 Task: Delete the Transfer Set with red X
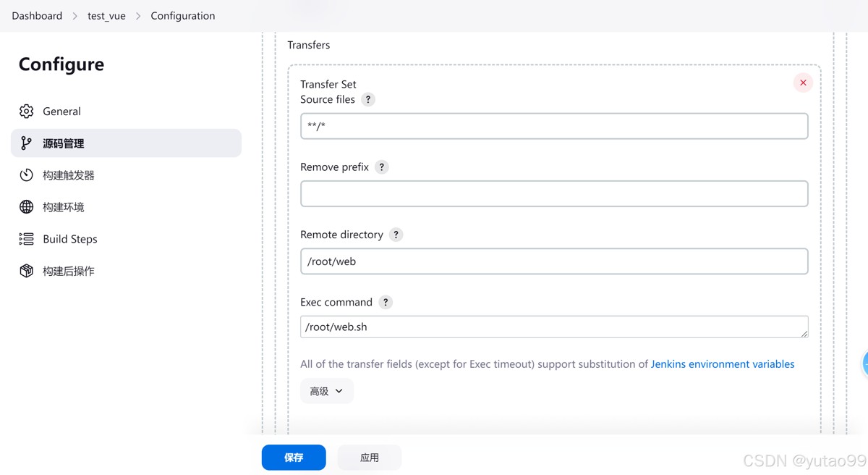pyautogui.click(x=803, y=83)
